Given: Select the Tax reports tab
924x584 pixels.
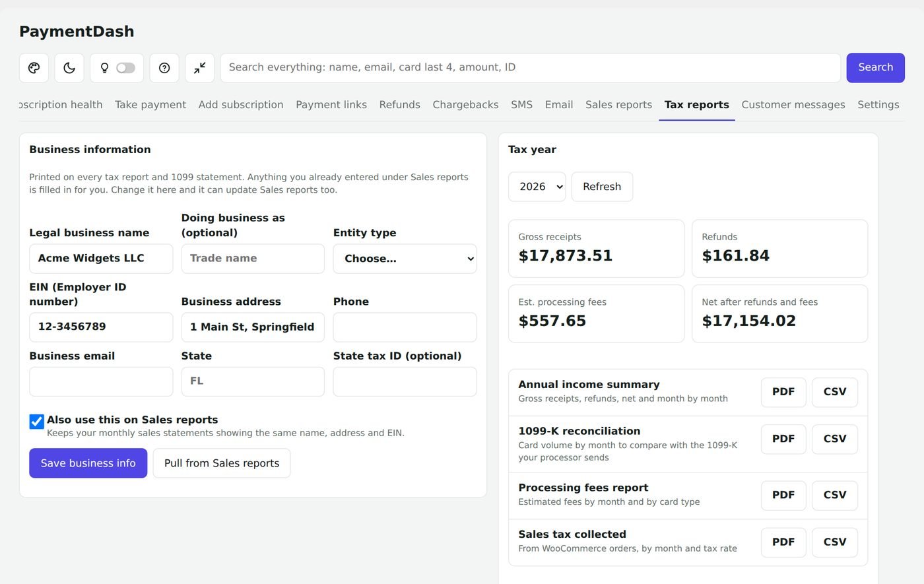Looking at the screenshot, I should 696,105.
